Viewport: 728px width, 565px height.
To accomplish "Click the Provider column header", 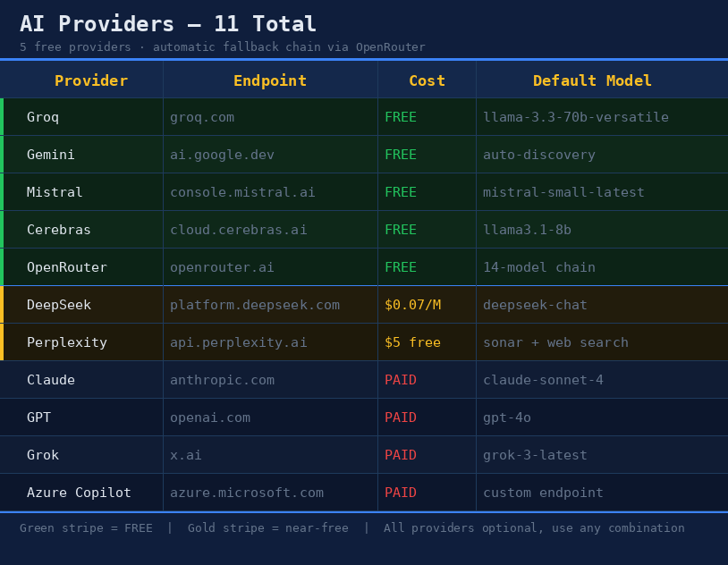I will coord(91,80).
